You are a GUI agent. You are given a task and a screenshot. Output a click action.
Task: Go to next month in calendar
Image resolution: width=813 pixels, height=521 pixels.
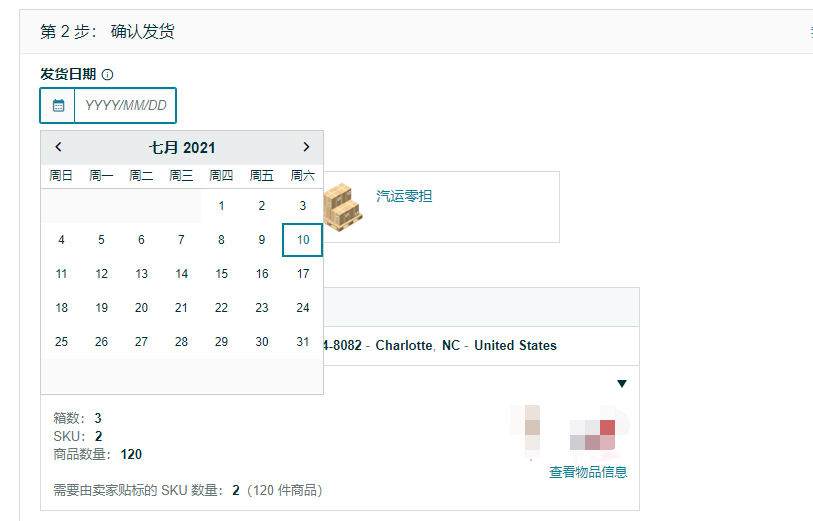pyautogui.click(x=306, y=147)
